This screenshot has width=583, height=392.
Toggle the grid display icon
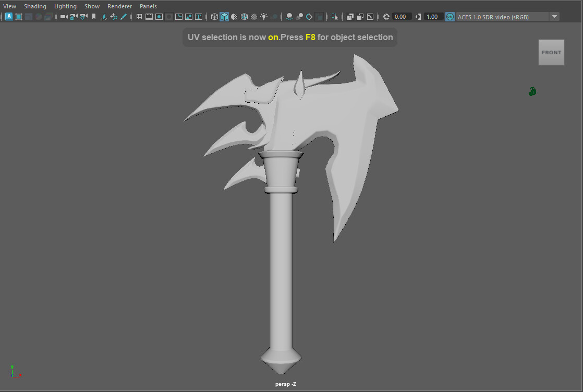click(x=139, y=16)
